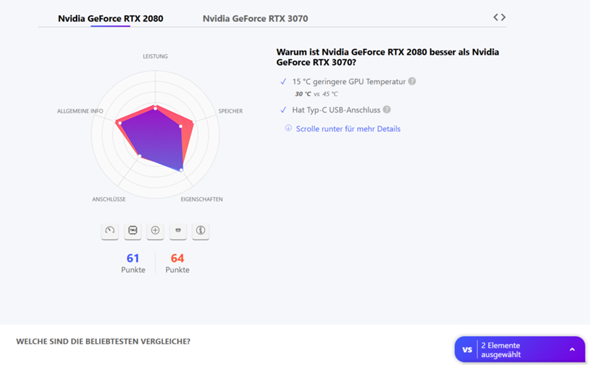This screenshot has width=590, height=365.
Task: Click the vs compare button
Action: 467,350
